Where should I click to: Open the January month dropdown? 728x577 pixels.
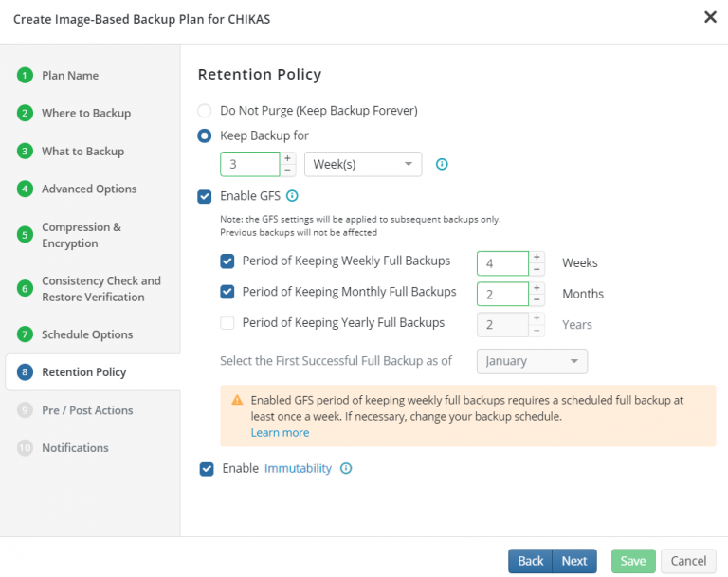tap(532, 361)
